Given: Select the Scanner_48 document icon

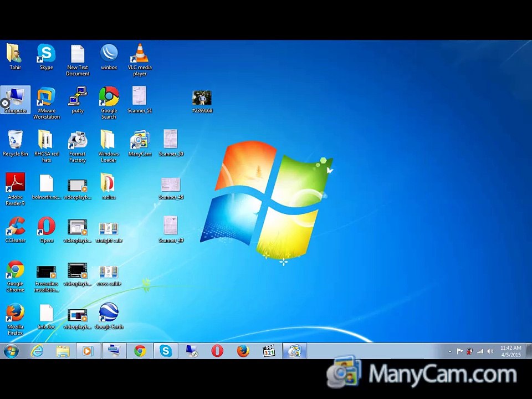Looking at the screenshot, I should tap(171, 188).
